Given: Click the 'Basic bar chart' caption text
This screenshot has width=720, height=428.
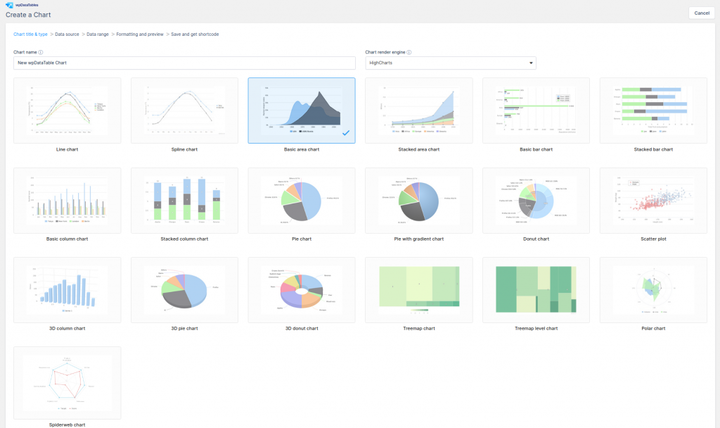Looking at the screenshot, I should [x=536, y=149].
